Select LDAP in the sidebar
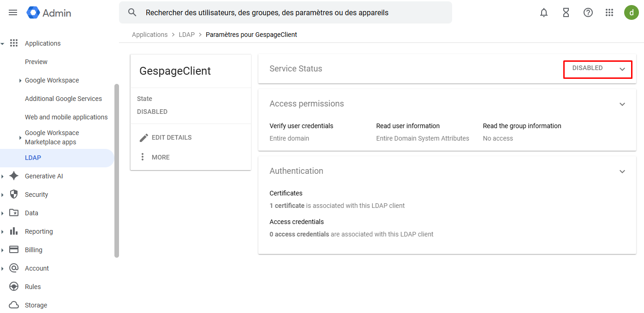The image size is (644, 313). pyautogui.click(x=57, y=158)
